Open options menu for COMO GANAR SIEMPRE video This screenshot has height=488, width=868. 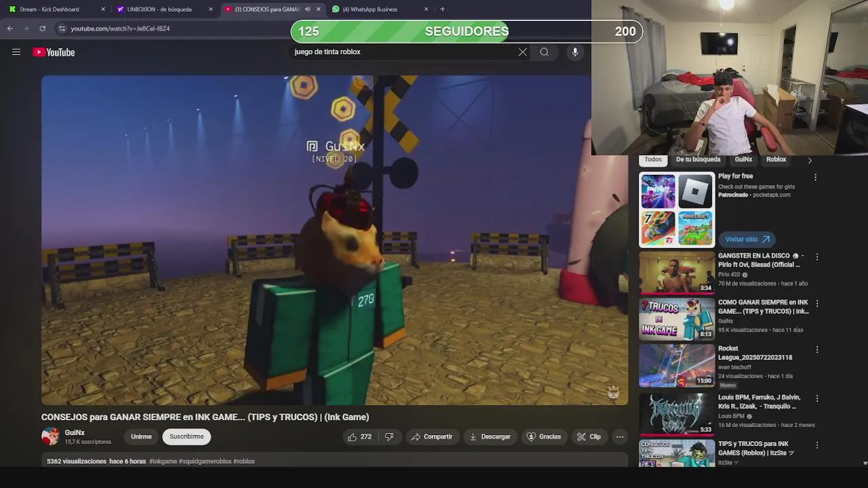tap(817, 304)
